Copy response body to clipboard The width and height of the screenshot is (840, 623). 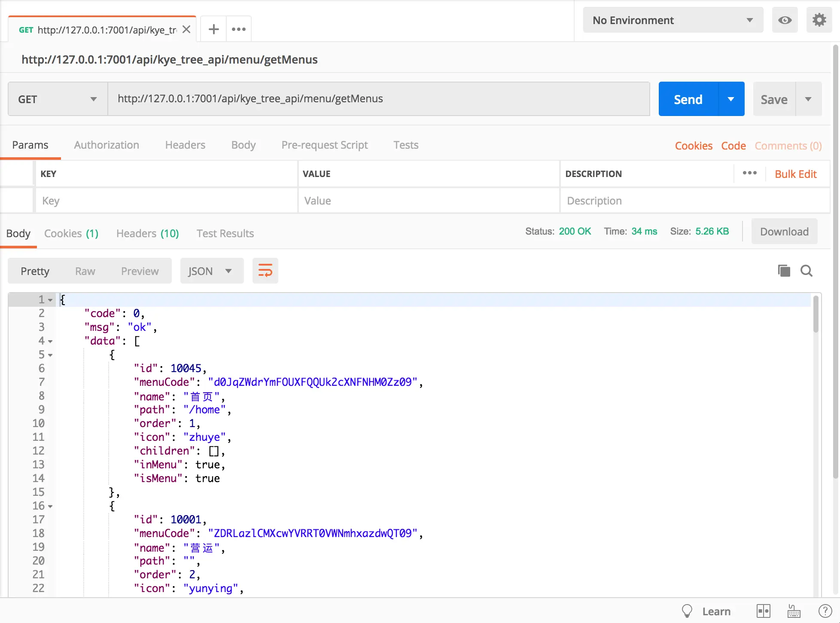point(784,271)
